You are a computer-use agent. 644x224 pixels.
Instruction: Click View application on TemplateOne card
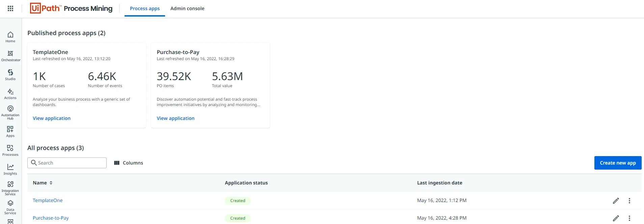52,118
